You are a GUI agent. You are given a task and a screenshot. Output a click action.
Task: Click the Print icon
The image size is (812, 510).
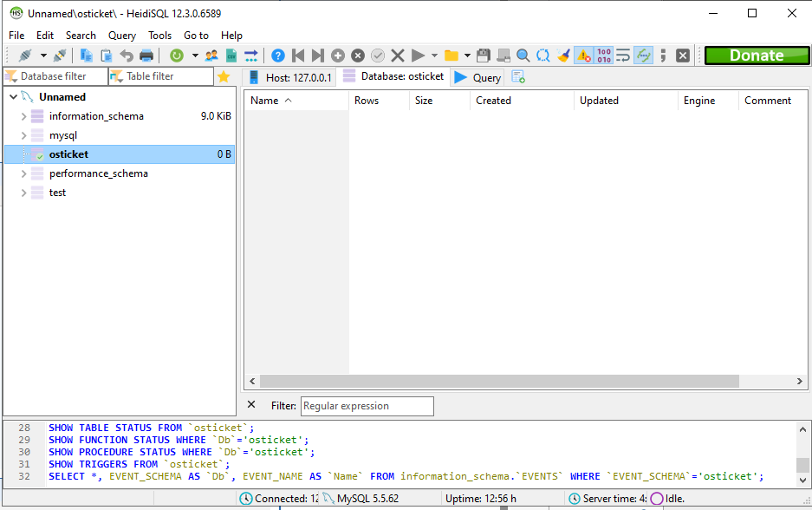pyautogui.click(x=146, y=56)
